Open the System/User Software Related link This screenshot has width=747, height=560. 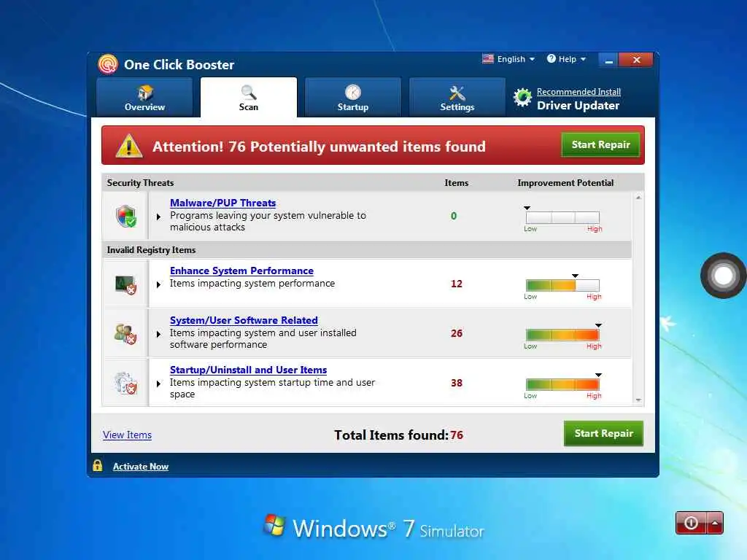pyautogui.click(x=244, y=321)
